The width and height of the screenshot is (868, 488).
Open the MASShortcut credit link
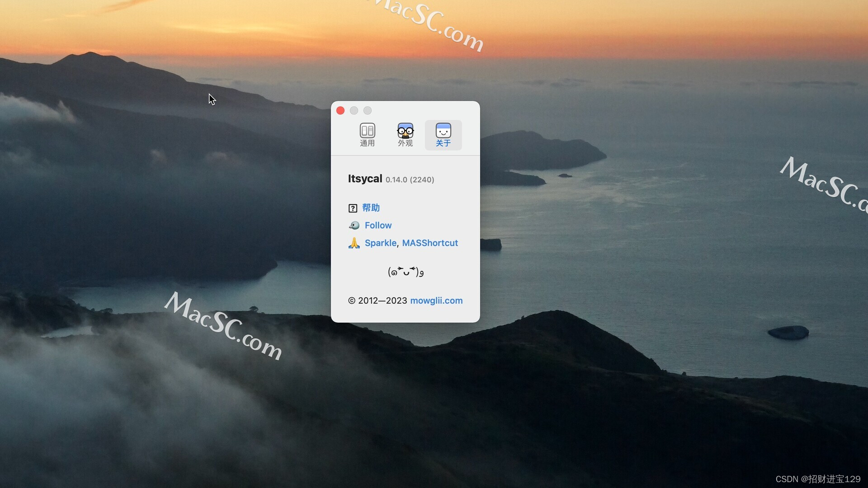(430, 243)
